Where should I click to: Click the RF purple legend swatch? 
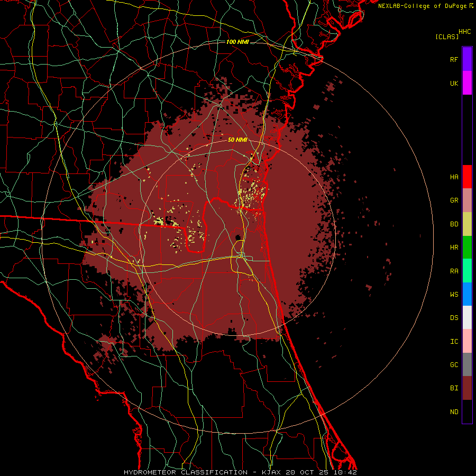(x=467, y=59)
